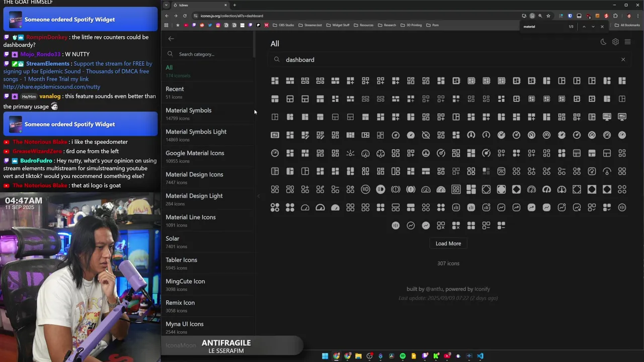644x362 pixels.
Task: Pick the needle half-dial gauge icon
Action: click(607, 171)
